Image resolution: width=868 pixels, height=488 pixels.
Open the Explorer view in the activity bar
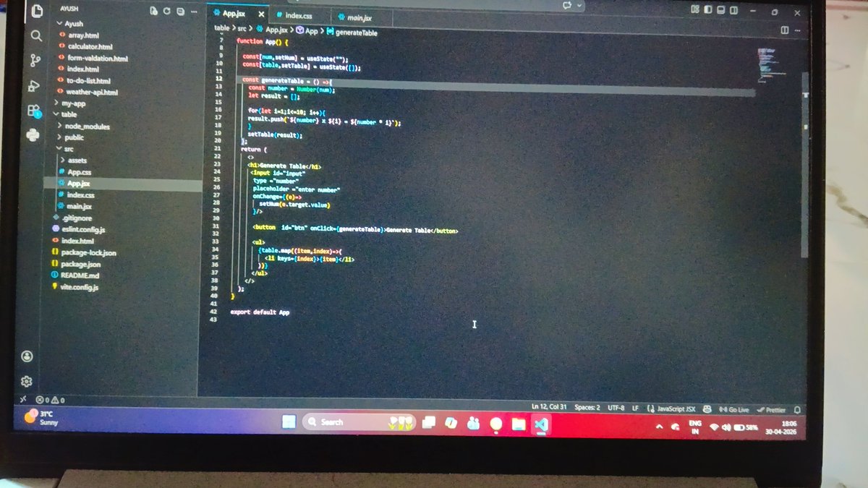coord(37,11)
